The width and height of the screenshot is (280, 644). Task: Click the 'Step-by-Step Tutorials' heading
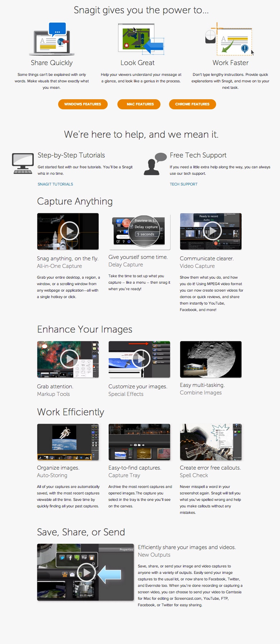(71, 155)
